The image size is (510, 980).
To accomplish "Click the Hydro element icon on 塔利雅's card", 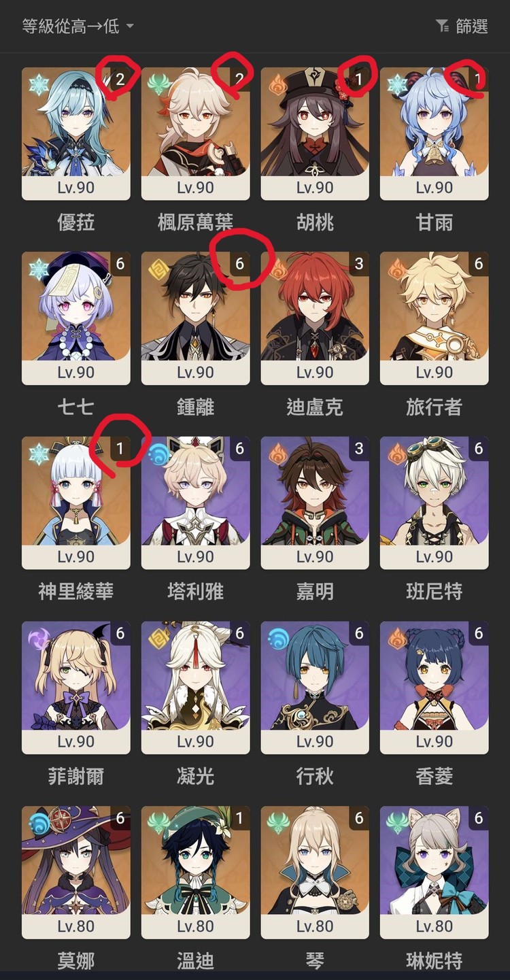I will [158, 454].
